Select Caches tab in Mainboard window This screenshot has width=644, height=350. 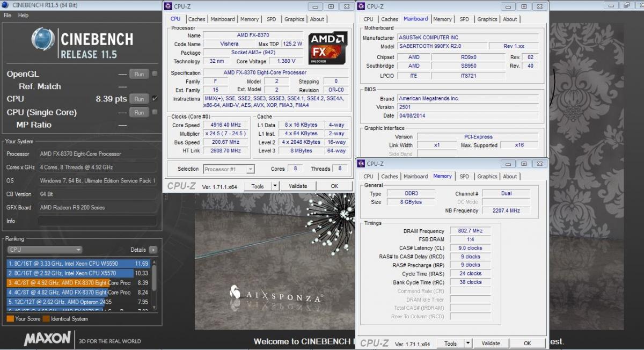point(390,19)
